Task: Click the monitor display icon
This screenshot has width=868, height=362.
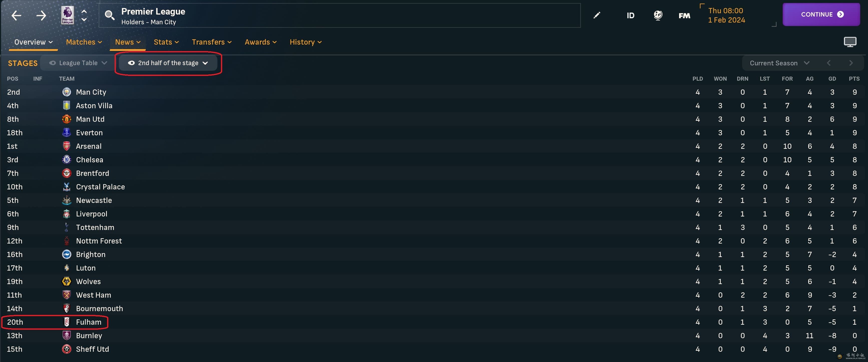Action: [850, 42]
